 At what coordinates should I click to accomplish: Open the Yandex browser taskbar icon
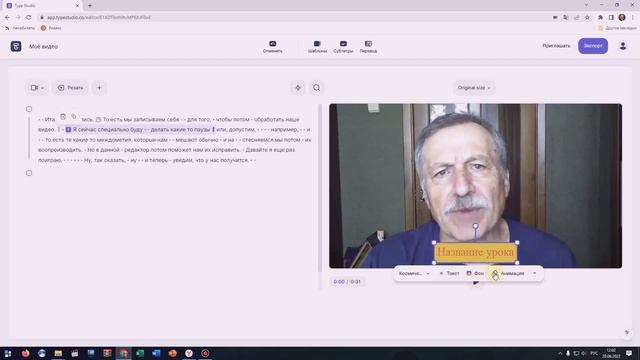[x=189, y=353]
